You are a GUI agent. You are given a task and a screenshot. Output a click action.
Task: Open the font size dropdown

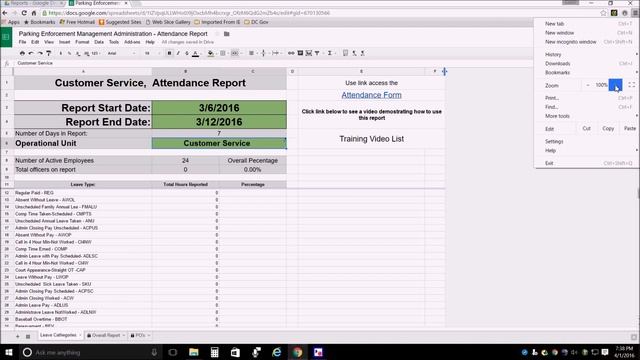[x=152, y=53]
